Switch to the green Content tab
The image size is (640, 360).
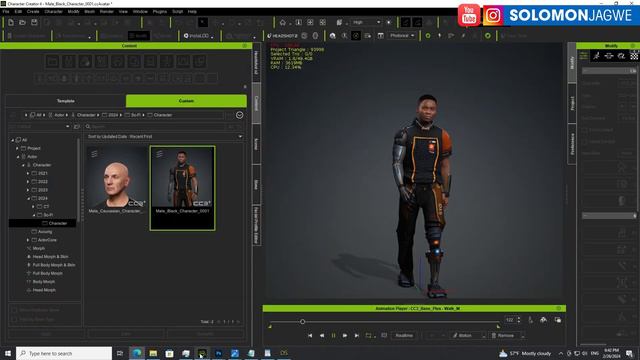coord(186,101)
